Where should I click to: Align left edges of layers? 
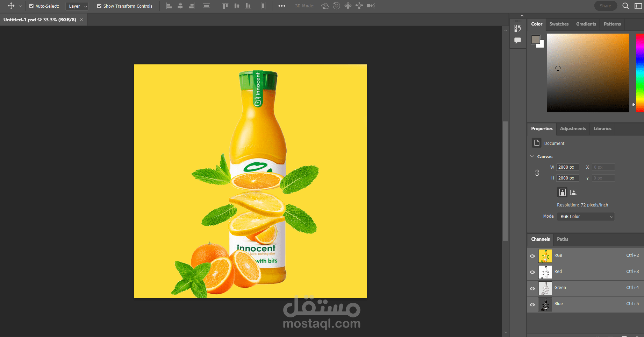(169, 6)
